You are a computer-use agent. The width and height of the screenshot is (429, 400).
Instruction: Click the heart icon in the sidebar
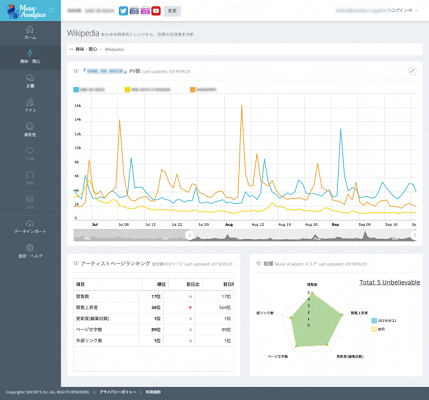(30, 151)
